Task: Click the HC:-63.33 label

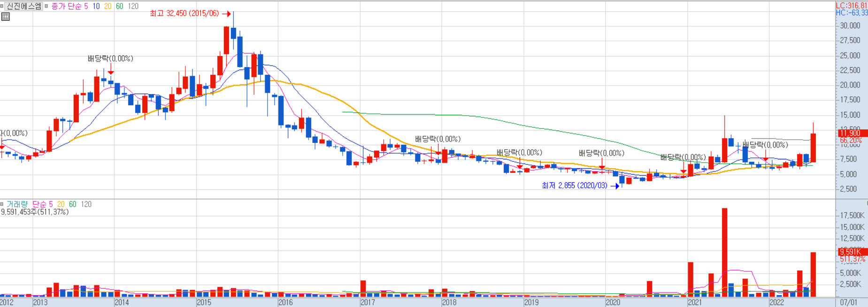Action: coord(852,13)
